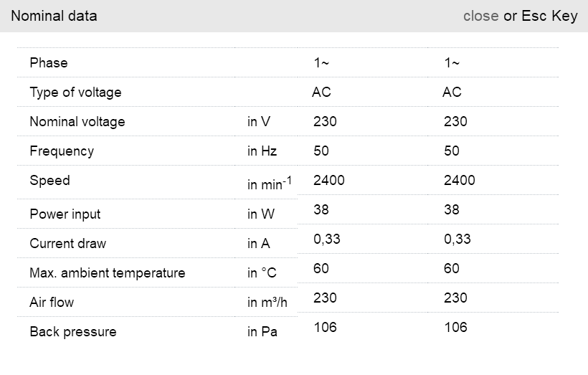Select the "in °C" temperature unit
Image resolution: width=588 pixels, height=375 pixels.
(x=262, y=273)
